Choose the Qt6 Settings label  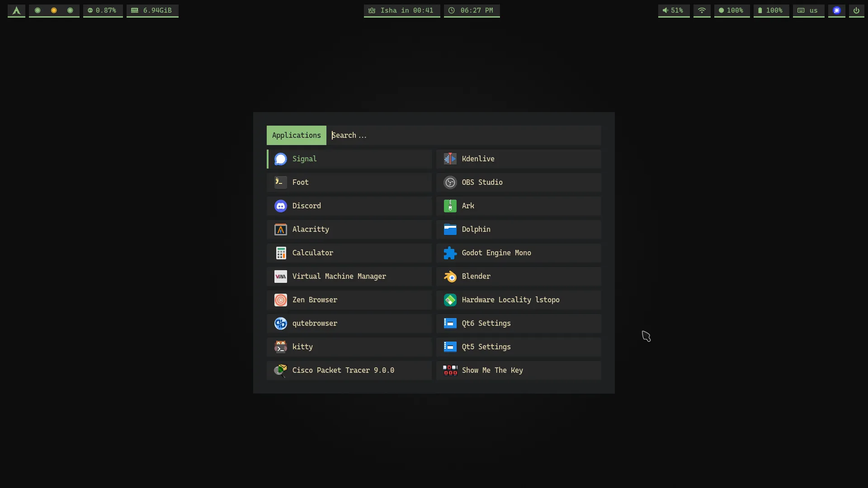pos(486,324)
